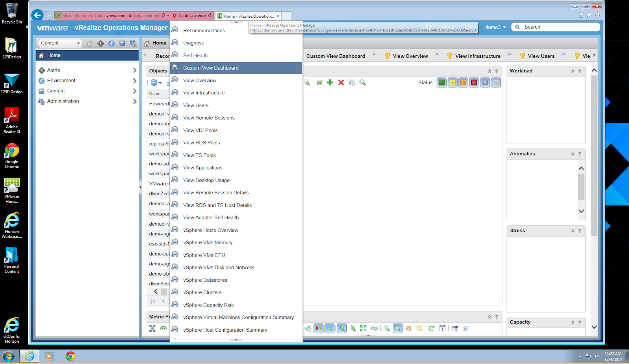Collapse the Anomalies widget
The image size is (629, 364).
pos(573,154)
